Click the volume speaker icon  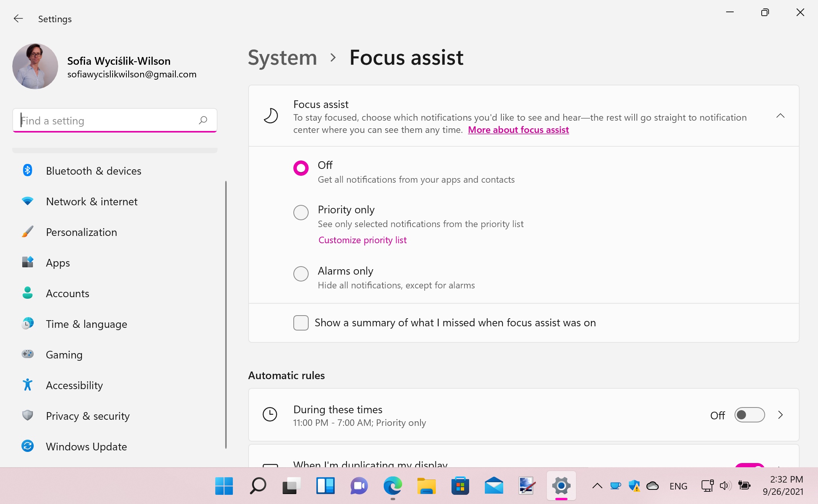pyautogui.click(x=725, y=486)
